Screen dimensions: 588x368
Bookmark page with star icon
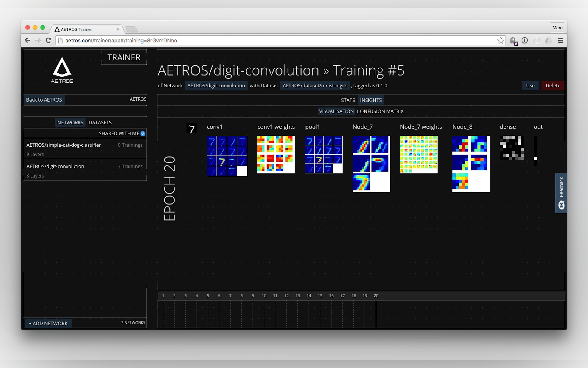[x=500, y=40]
